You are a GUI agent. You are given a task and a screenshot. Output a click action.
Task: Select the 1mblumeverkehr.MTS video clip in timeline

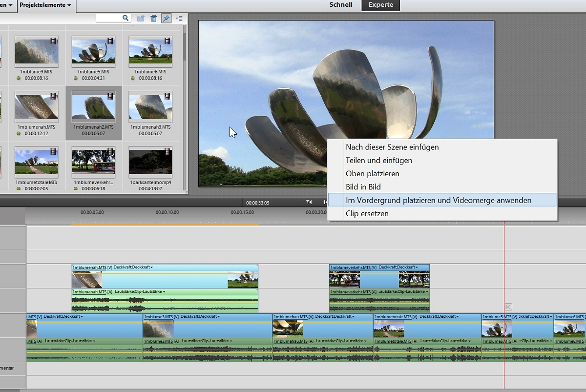point(379,277)
